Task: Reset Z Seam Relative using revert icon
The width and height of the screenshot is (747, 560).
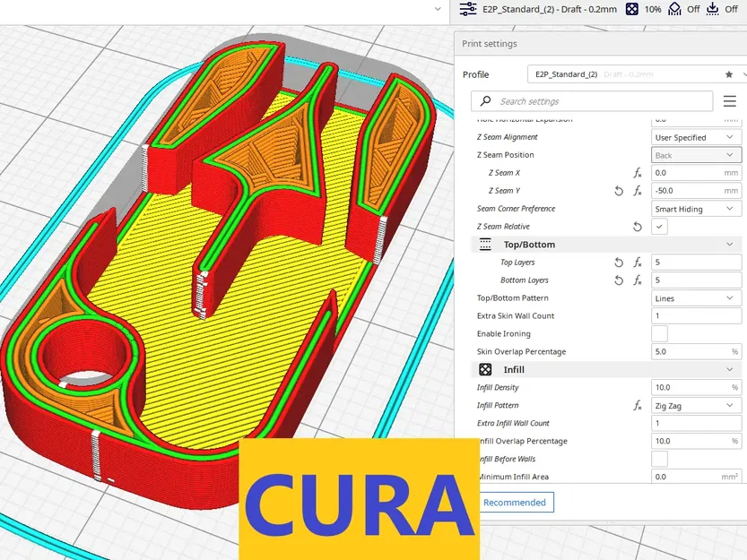Action: pyautogui.click(x=637, y=227)
